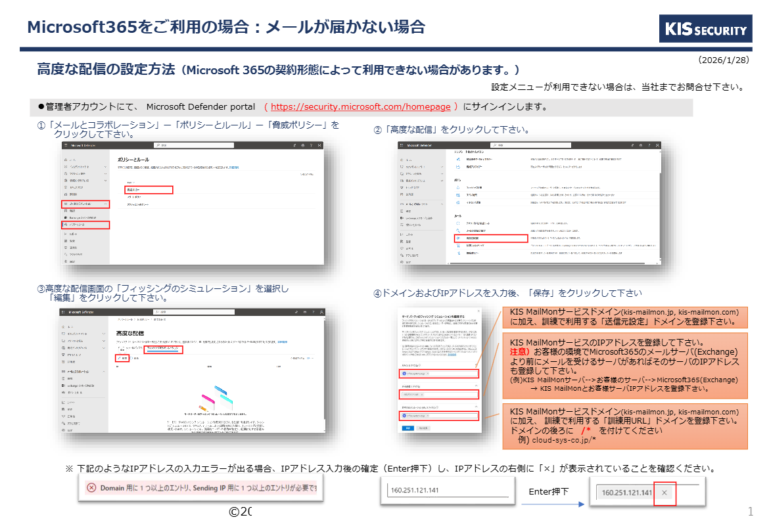Screen dimensions: 769x532
Task: Click the search box in step ② screenshot
Action: click(530, 146)
